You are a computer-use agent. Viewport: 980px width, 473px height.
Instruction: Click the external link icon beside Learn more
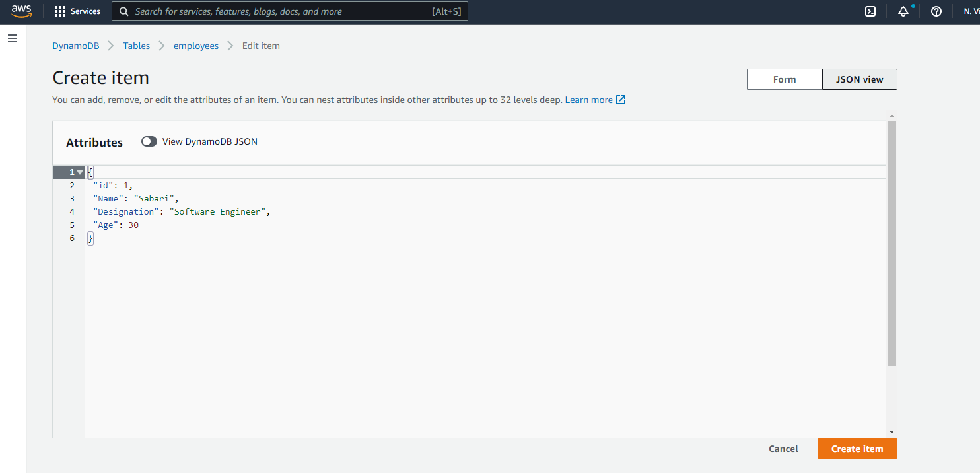(x=621, y=100)
